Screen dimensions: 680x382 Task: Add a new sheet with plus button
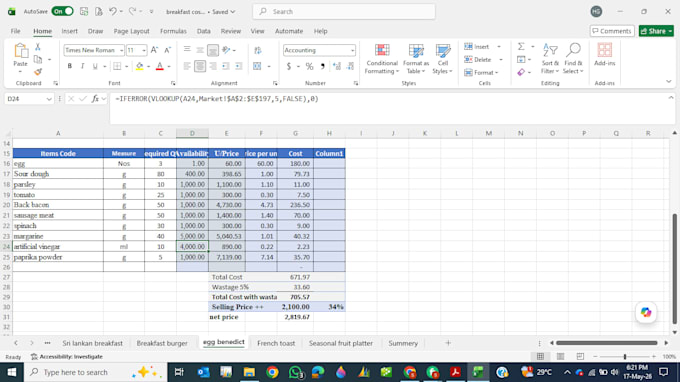click(448, 343)
